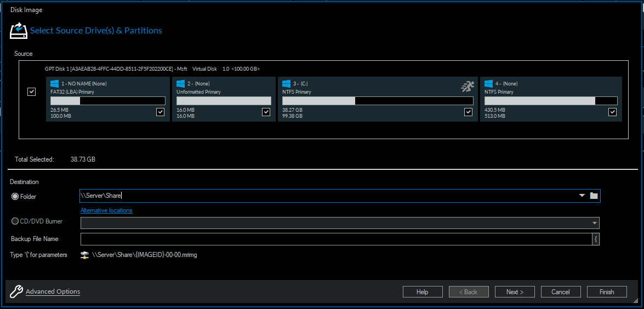
Task: Click the '3 - (C:)' partition label
Action: [301, 84]
